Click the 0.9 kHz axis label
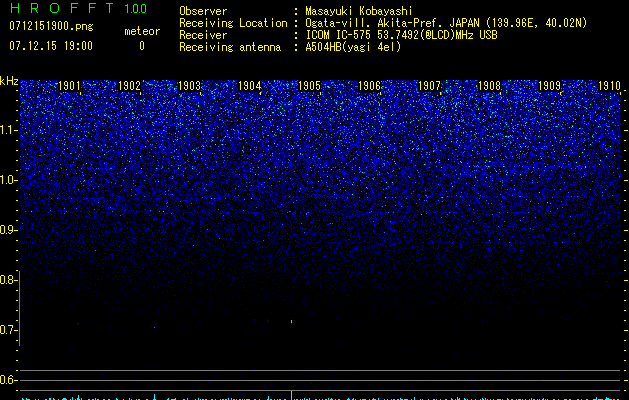This screenshot has height=400, width=629. [x=8, y=230]
